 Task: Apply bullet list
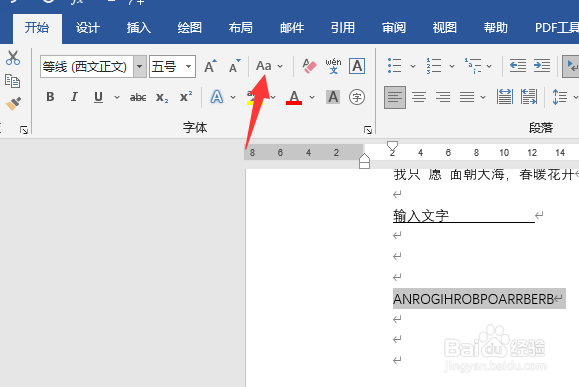pos(394,66)
